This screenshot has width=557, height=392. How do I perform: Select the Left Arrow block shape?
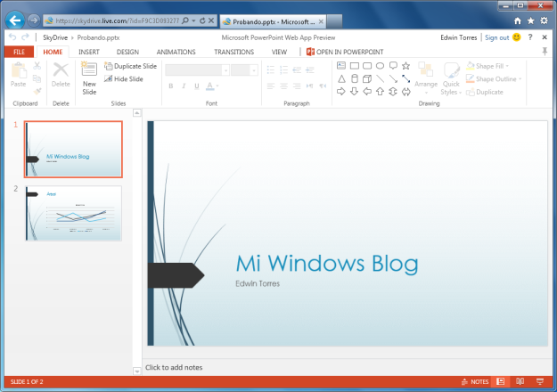point(367,92)
